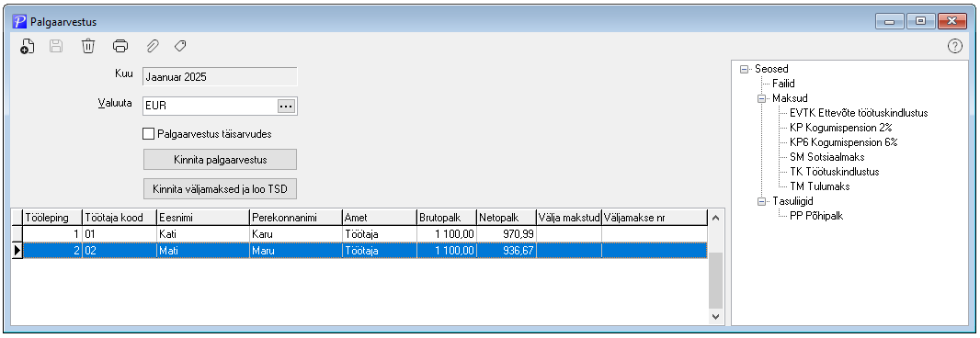Select Failid in the Seosed tree
980x338 pixels.
(783, 83)
